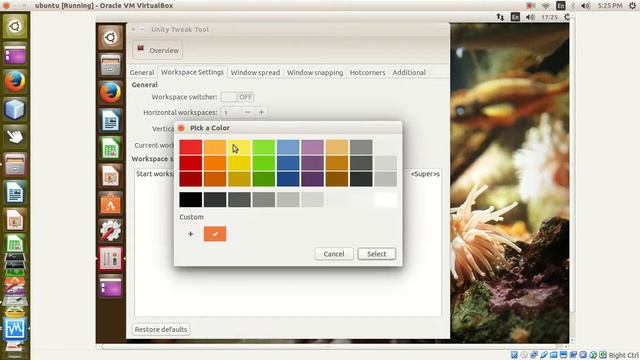Pick the dark blue color swatch
The image size is (640, 360).
(x=288, y=179)
